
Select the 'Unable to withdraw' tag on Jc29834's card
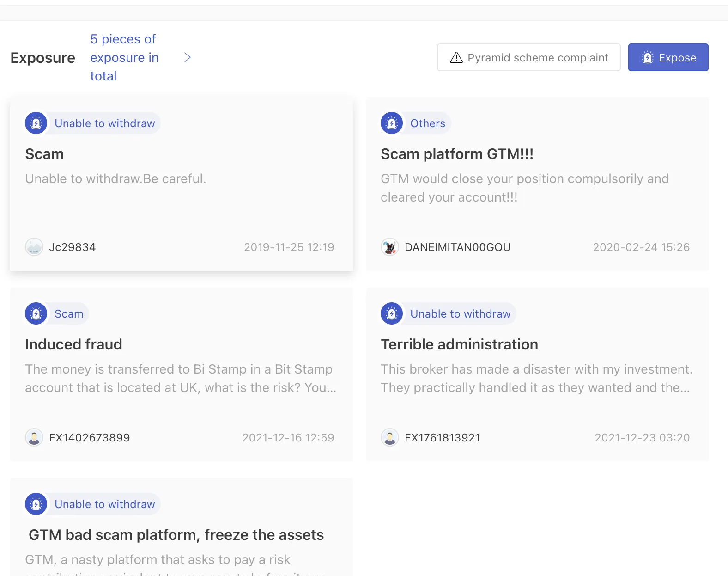(x=105, y=123)
